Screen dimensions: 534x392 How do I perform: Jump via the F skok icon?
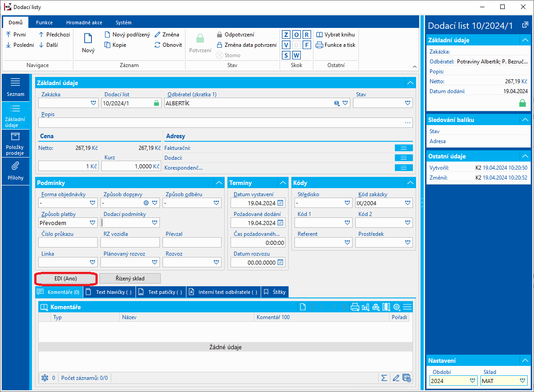(307, 45)
